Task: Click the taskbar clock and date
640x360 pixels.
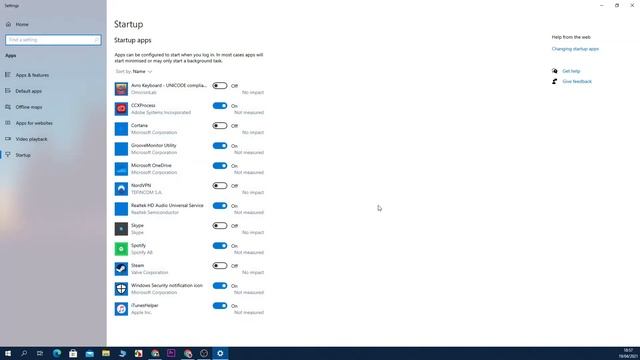Action: 629,353
